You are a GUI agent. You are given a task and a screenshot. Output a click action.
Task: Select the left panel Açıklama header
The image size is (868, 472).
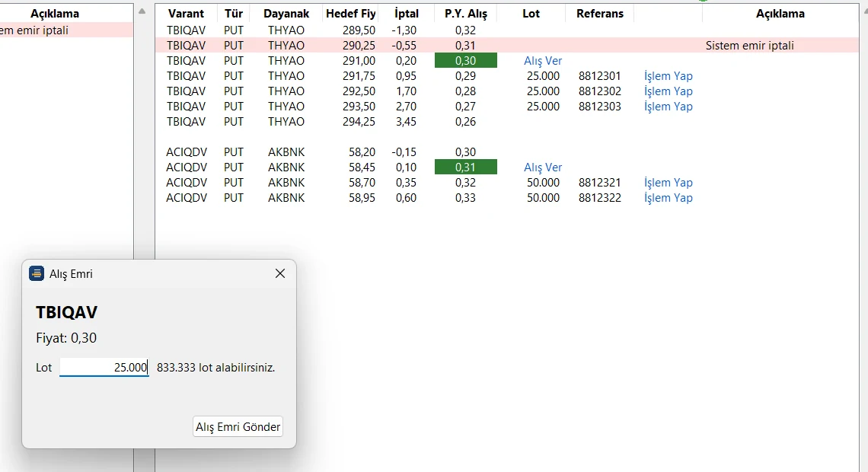tap(54, 14)
